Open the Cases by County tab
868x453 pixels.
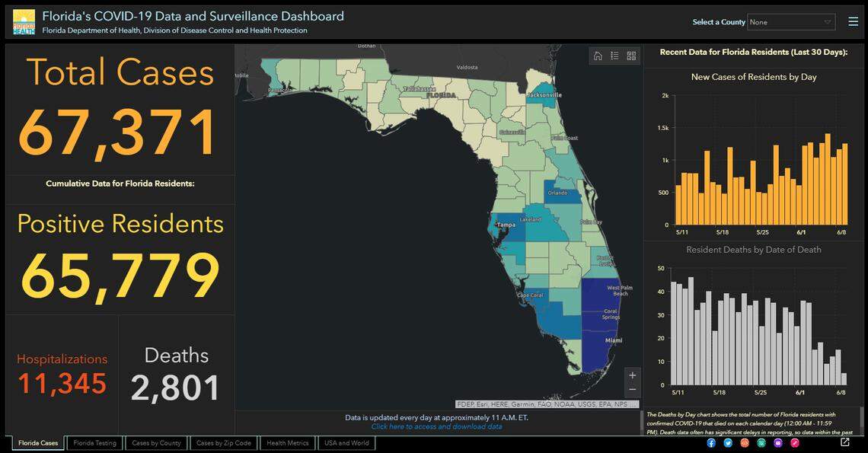pyautogui.click(x=156, y=442)
